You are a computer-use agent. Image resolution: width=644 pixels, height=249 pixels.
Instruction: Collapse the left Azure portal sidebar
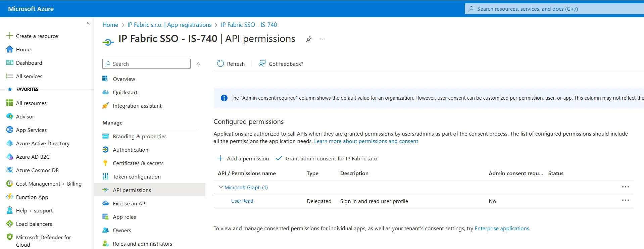pyautogui.click(x=88, y=23)
